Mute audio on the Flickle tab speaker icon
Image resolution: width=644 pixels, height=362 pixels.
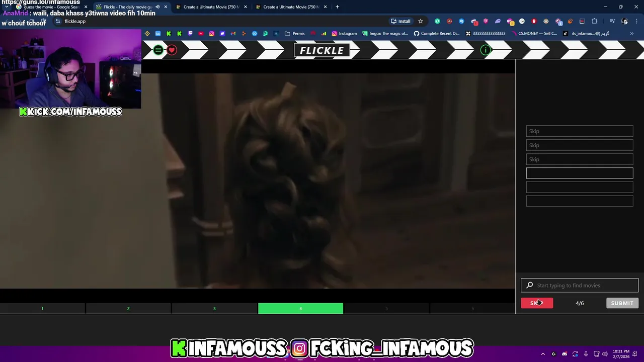click(x=157, y=7)
